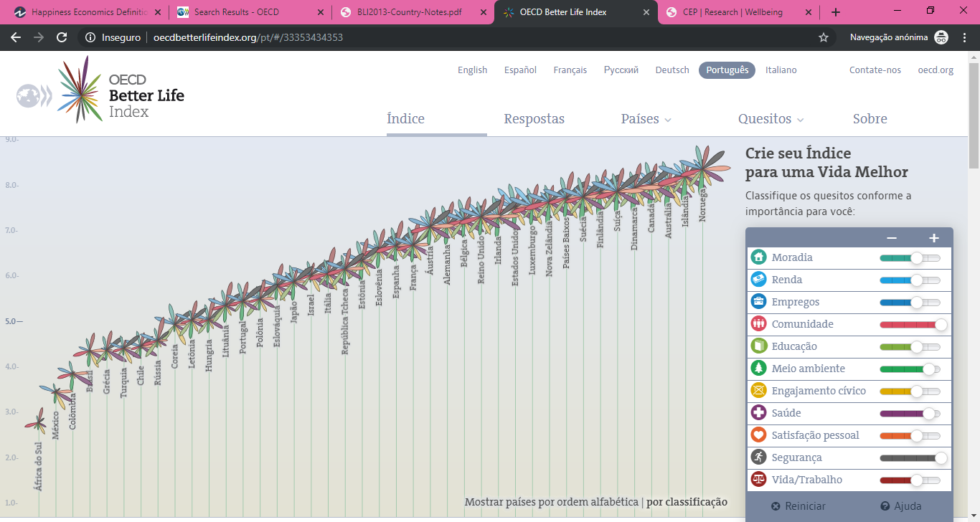This screenshot has width=980, height=522.
Task: Click the plus icon above the sliders
Action: 934,238
